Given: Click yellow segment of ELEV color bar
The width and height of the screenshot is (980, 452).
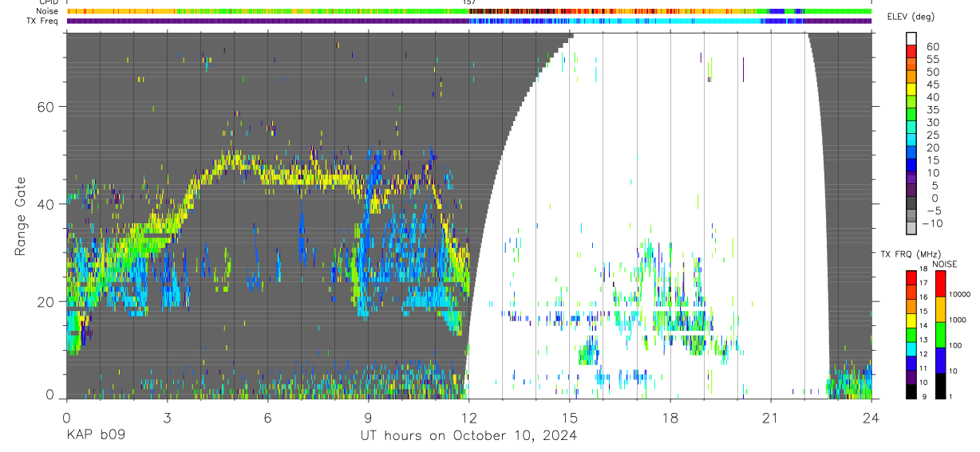Looking at the screenshot, I should 911,89.
